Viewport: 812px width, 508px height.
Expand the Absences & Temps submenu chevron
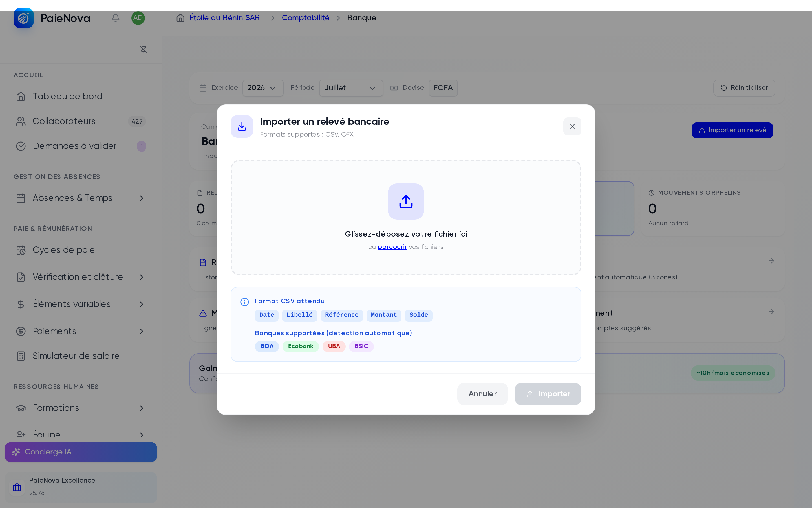[x=141, y=198]
